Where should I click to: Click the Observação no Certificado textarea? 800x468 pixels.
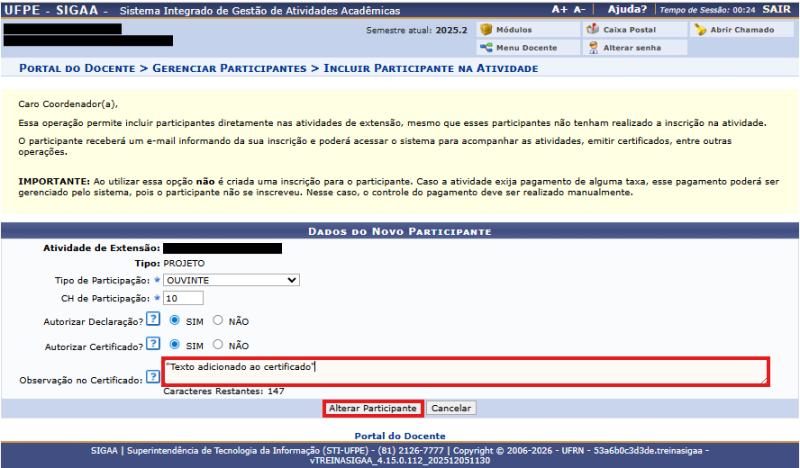pyautogui.click(x=465, y=372)
